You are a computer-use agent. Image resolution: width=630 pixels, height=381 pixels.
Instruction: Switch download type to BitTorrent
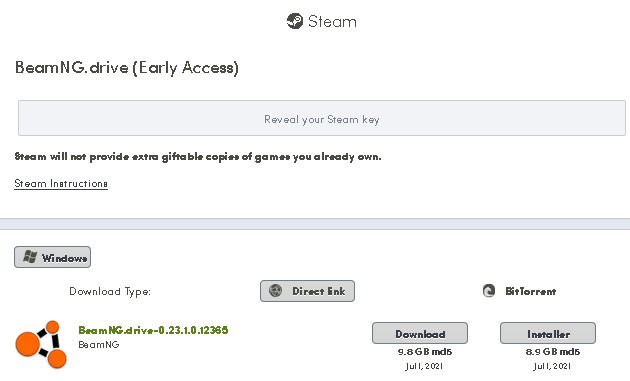[x=519, y=291]
